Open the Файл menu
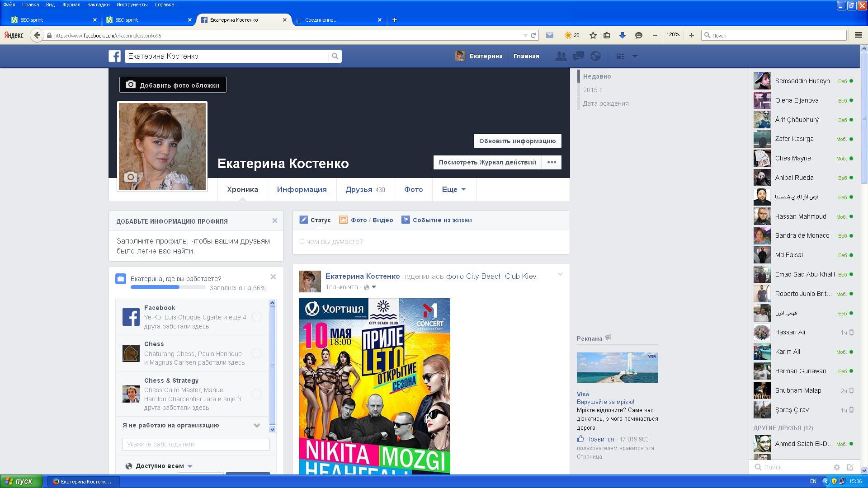Screen dimensions: 868x488 (9, 5)
